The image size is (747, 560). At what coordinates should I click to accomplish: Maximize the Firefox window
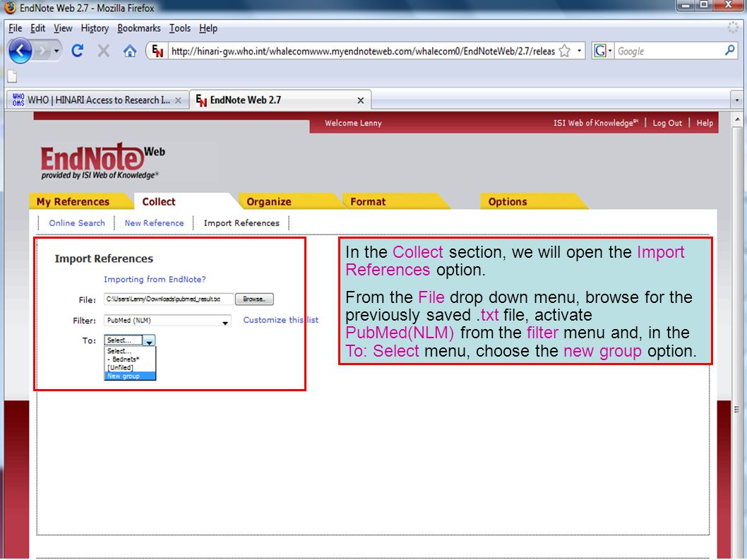coord(704,5)
